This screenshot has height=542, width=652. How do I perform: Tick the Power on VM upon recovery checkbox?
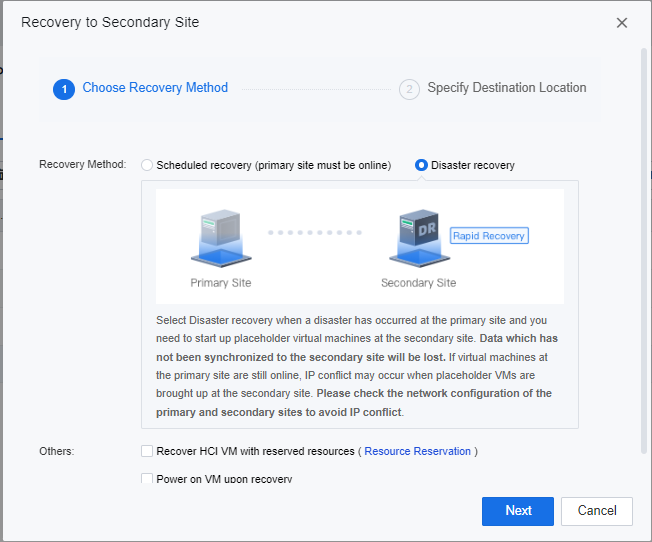point(148,479)
